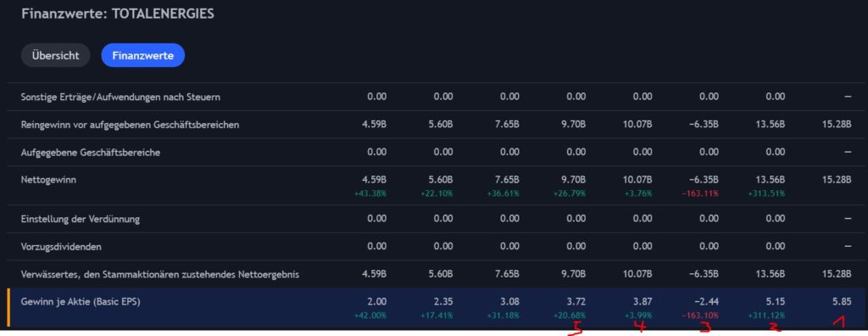Select the Aufgegebene Geschäftsbereiche row label
Screen dimensions: 868x336
coord(90,153)
